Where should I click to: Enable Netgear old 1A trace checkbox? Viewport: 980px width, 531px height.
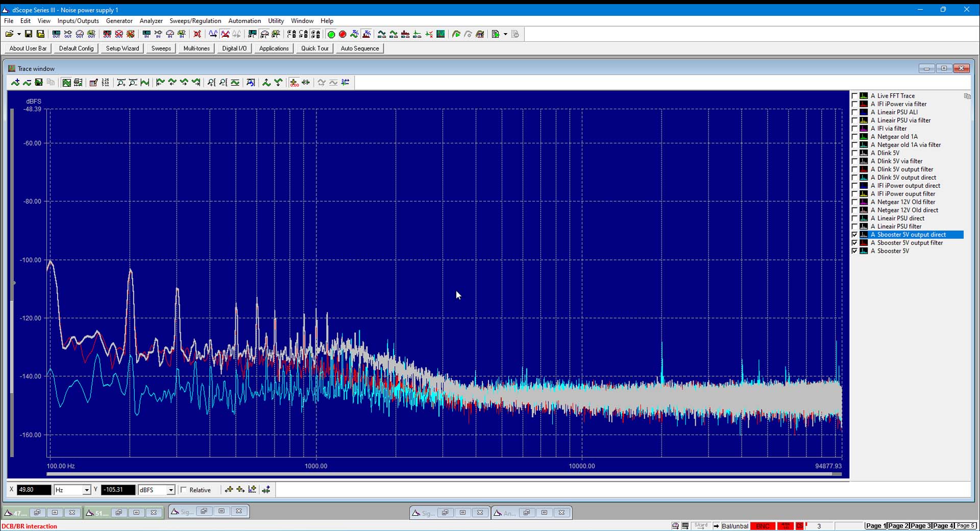pyautogui.click(x=854, y=137)
